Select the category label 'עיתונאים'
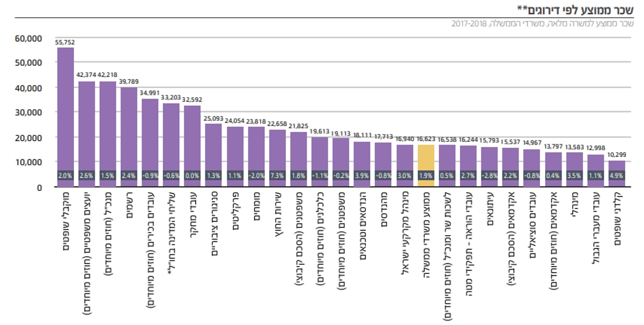 point(489,210)
